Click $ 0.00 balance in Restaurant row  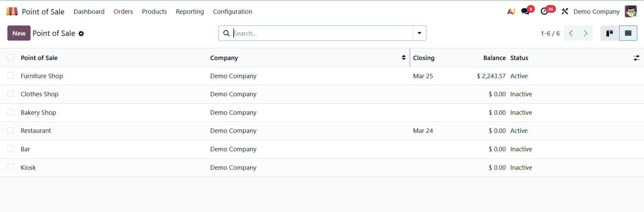(x=497, y=130)
